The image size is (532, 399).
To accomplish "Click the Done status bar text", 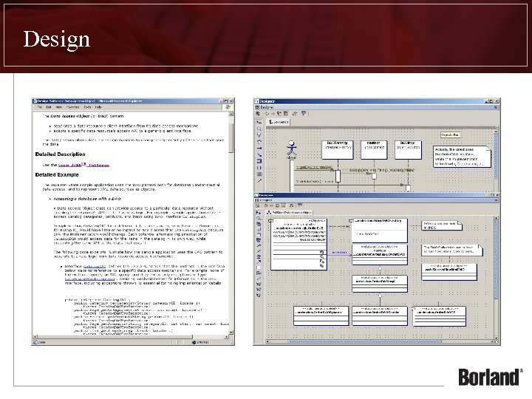I will (41, 342).
